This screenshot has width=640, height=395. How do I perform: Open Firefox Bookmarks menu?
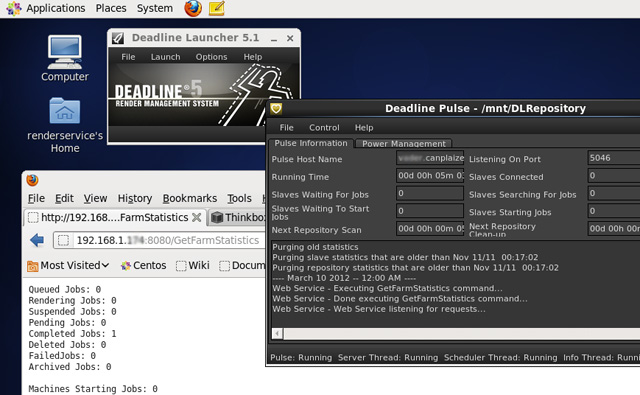(190, 198)
